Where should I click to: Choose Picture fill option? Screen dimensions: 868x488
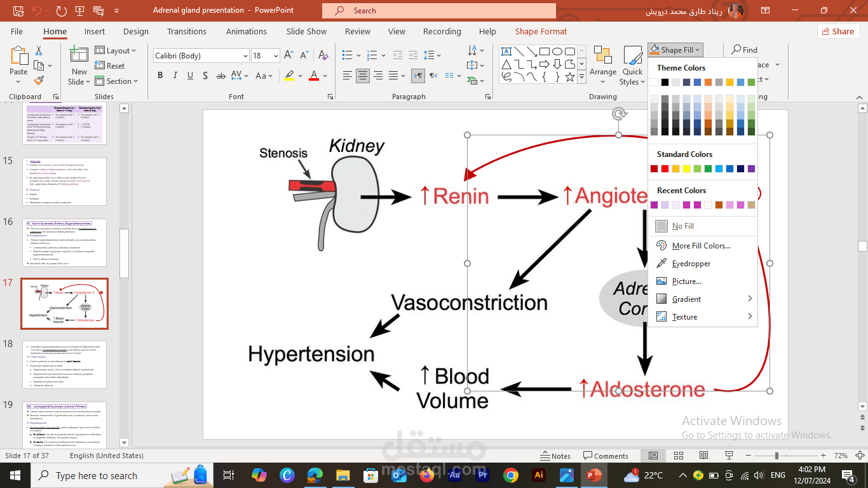(704, 281)
